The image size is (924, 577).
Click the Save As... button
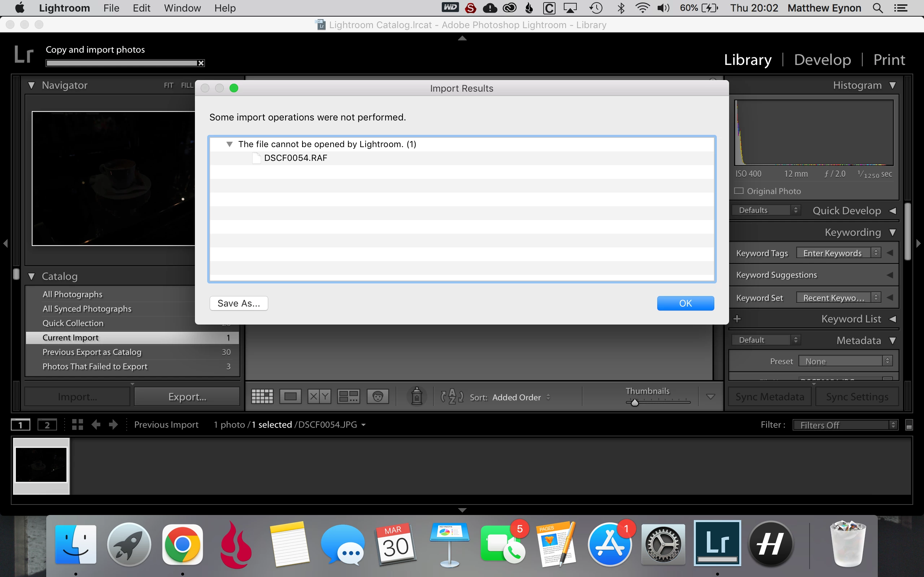click(239, 303)
